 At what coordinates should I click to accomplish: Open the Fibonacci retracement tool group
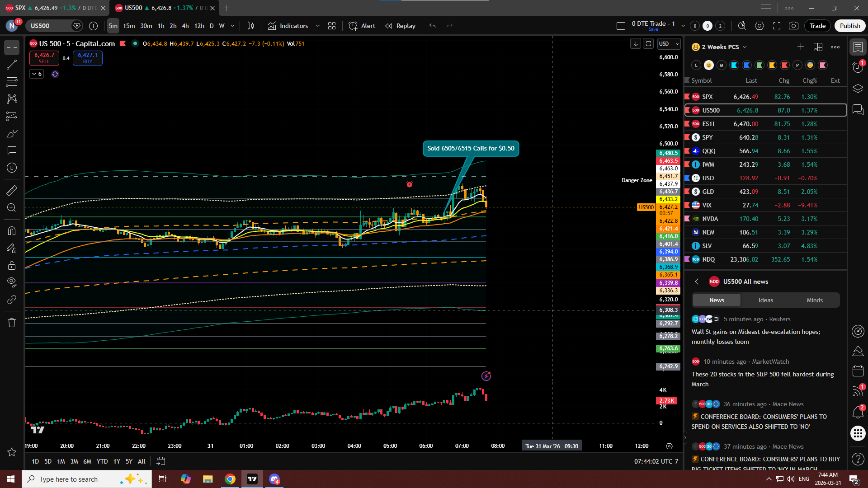coord(12,82)
